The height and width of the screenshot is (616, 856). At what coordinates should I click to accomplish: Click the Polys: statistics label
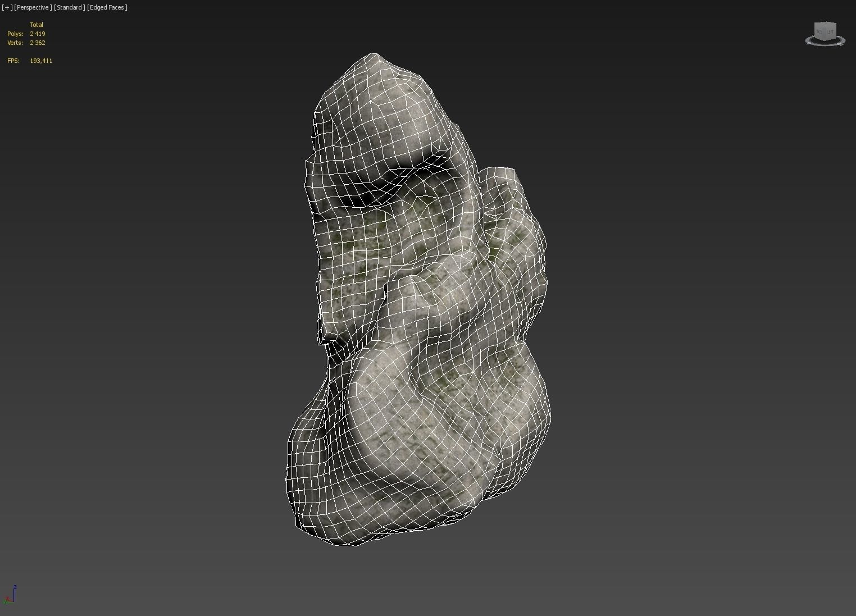click(x=15, y=34)
